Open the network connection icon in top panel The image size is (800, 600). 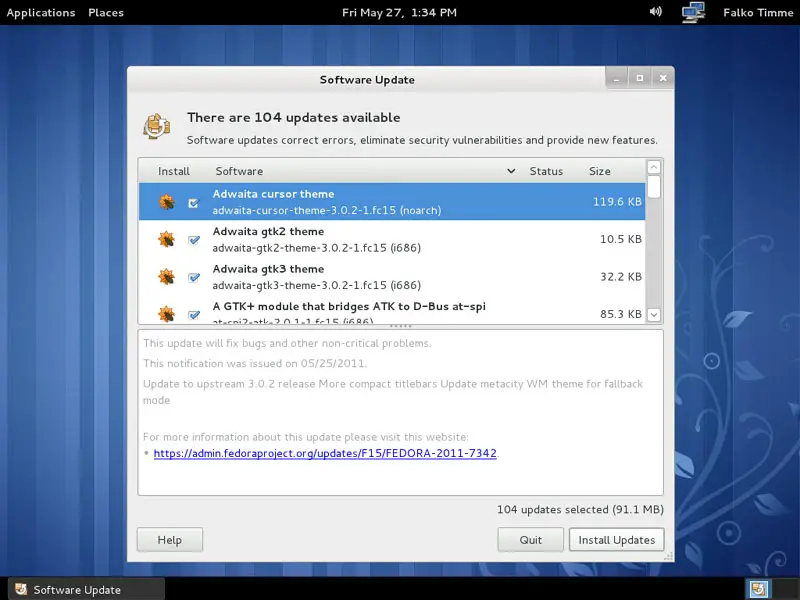tap(693, 12)
